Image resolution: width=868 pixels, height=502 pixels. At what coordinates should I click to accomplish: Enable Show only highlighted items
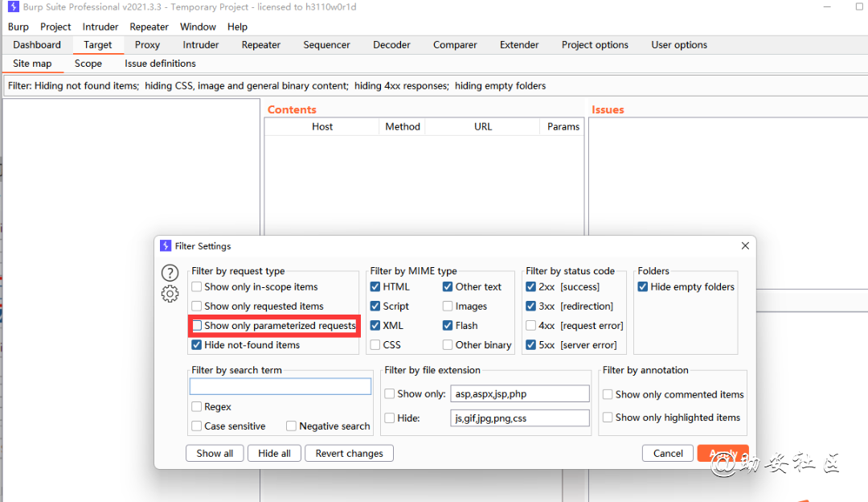click(x=608, y=418)
